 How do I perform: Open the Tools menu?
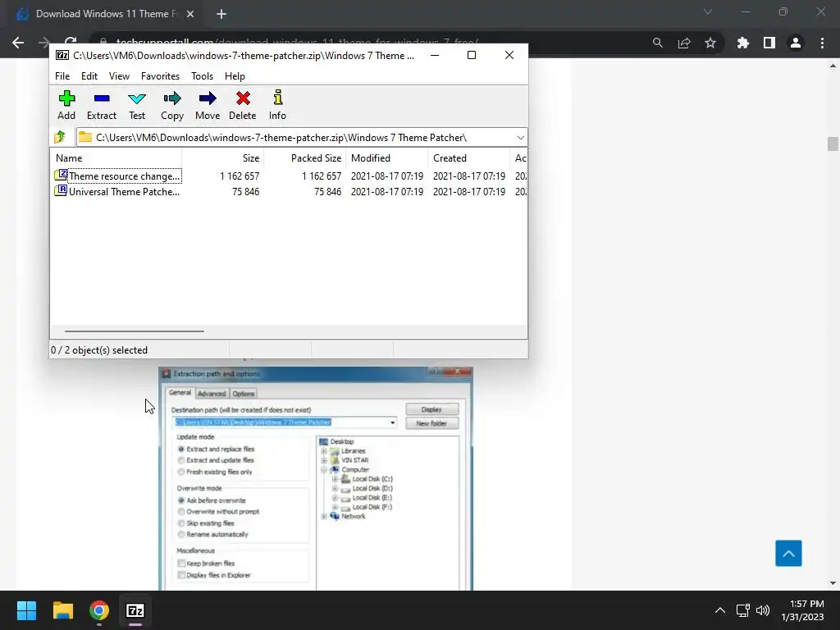coord(202,76)
